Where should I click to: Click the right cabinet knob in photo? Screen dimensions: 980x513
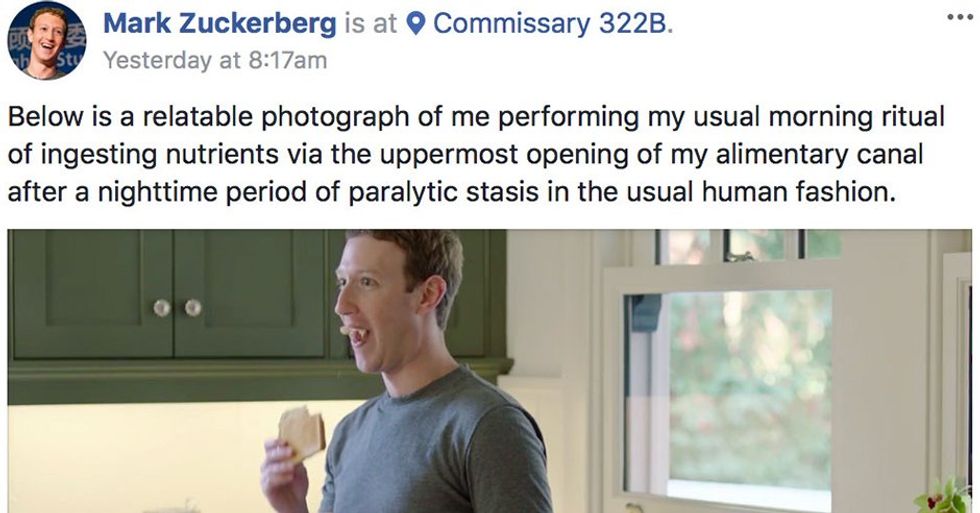click(x=193, y=309)
